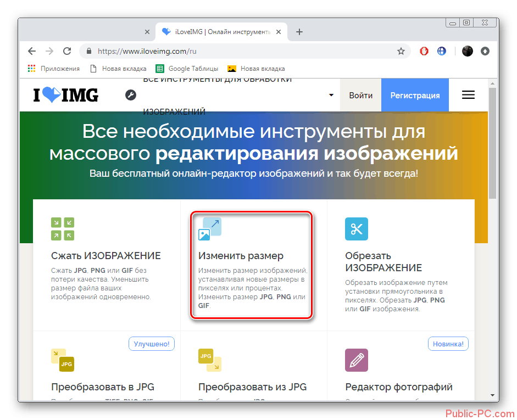Click the blue globe extension icon
The height and width of the screenshot is (420, 517).
click(442, 51)
